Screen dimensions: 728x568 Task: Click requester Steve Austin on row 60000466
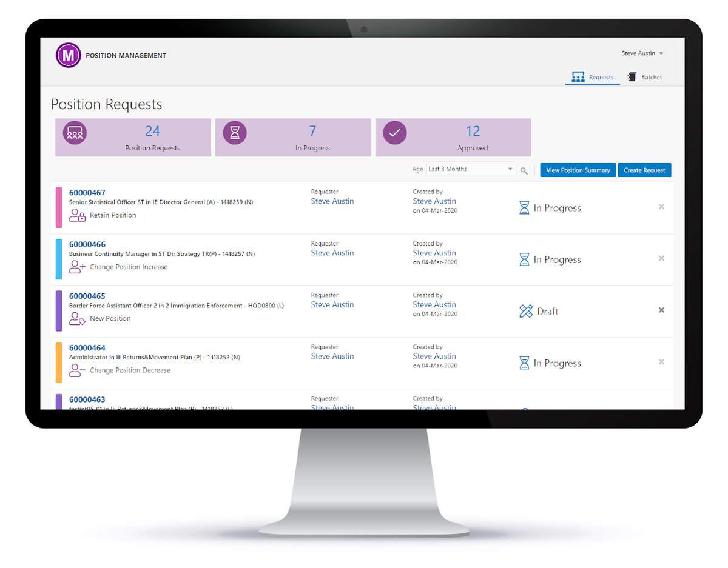pyautogui.click(x=332, y=253)
